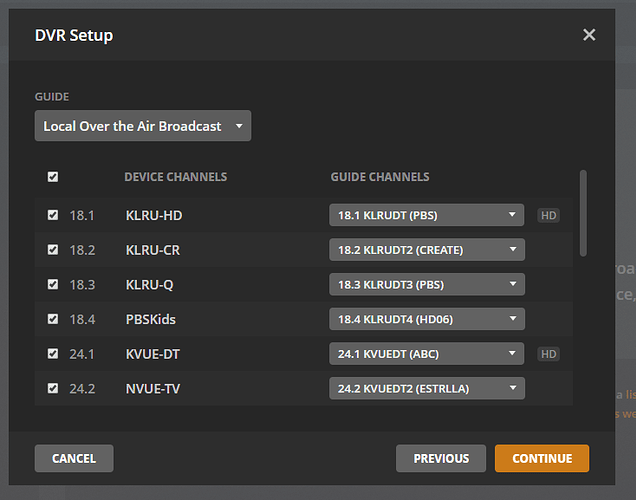This screenshot has height=500, width=636.
Task: Open the 18.1 KLRUDT (PBS) guide dropdown
Action: pos(427,215)
